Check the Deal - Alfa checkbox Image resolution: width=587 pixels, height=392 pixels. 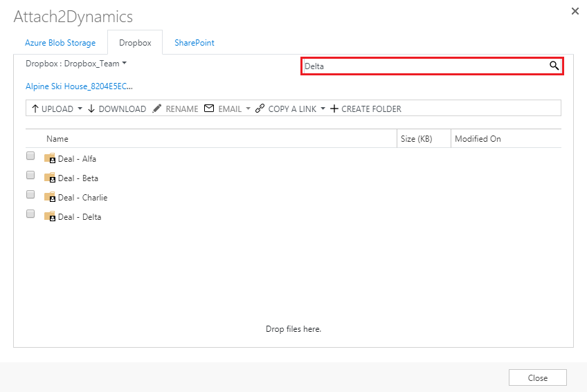coord(30,156)
